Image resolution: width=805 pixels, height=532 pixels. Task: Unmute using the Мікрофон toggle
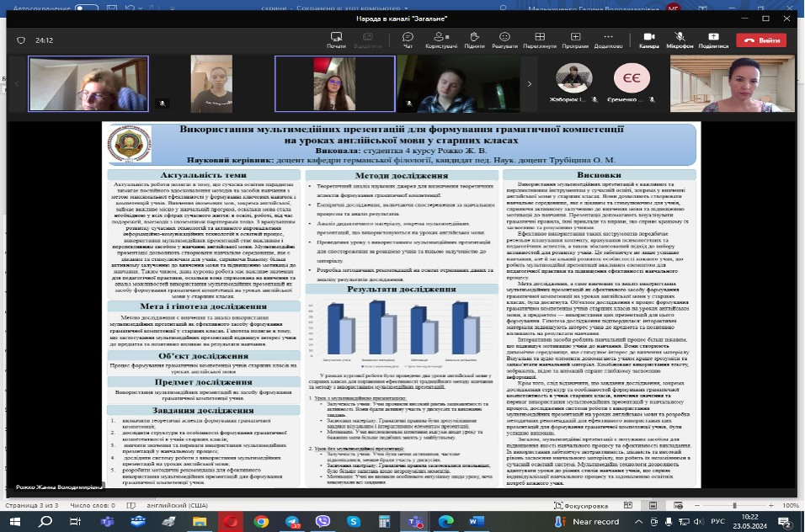pos(680,40)
